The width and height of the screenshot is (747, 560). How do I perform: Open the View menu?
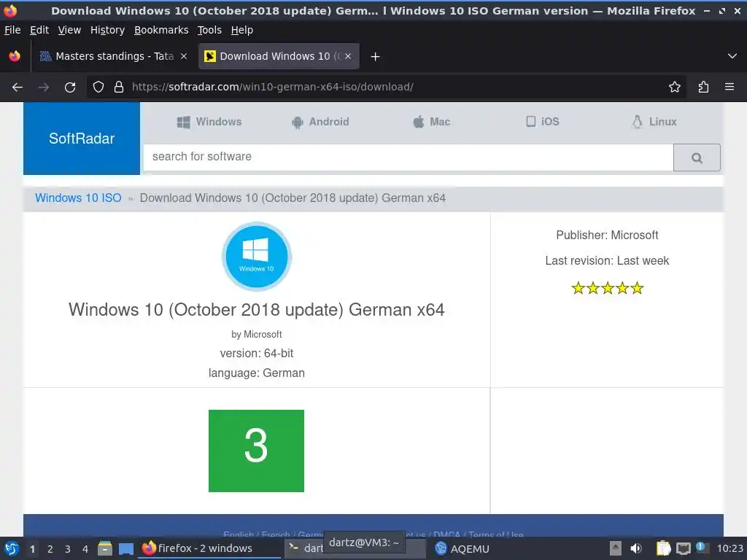(x=69, y=30)
